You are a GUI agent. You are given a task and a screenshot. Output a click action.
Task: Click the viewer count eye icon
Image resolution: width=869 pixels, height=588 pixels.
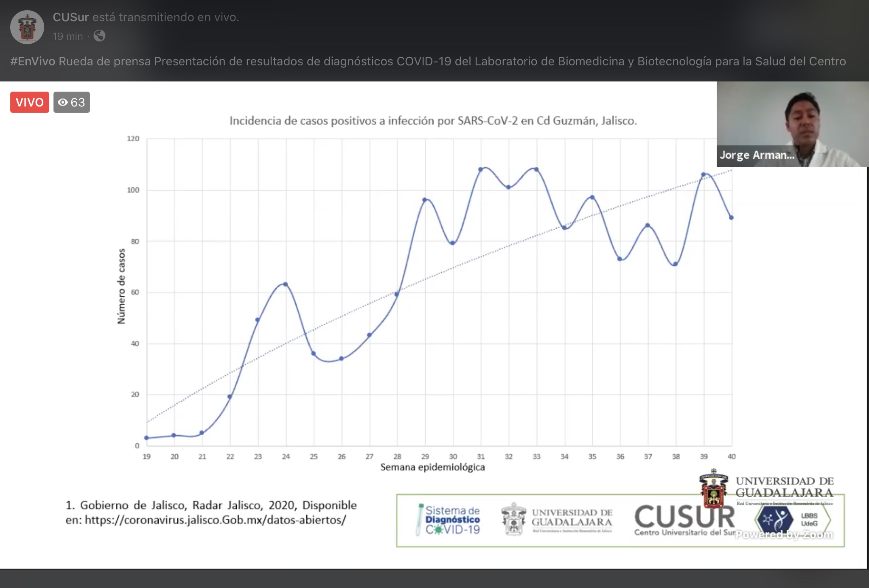click(63, 102)
